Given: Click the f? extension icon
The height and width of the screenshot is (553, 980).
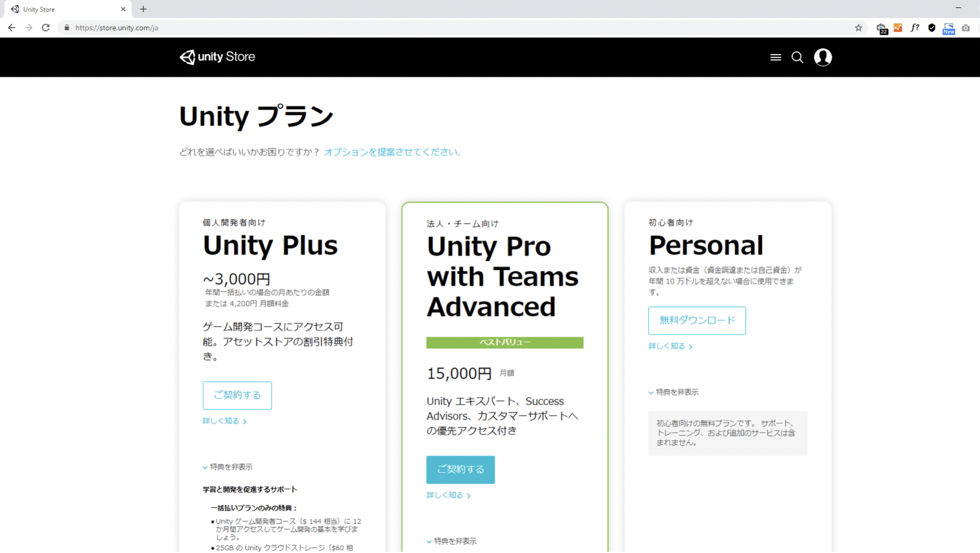Looking at the screenshot, I should [915, 28].
